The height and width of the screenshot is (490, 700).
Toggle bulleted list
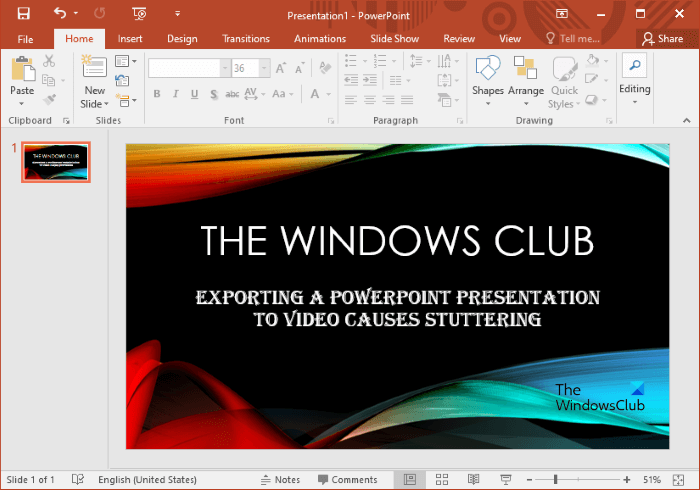(x=351, y=61)
